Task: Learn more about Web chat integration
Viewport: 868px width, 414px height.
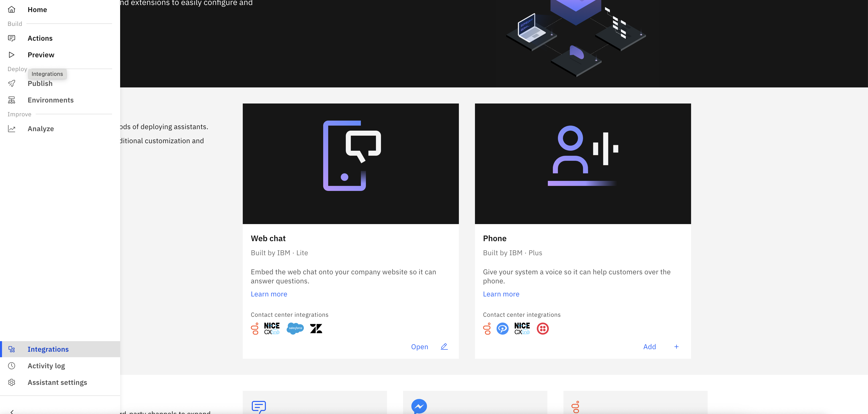Action: [269, 294]
